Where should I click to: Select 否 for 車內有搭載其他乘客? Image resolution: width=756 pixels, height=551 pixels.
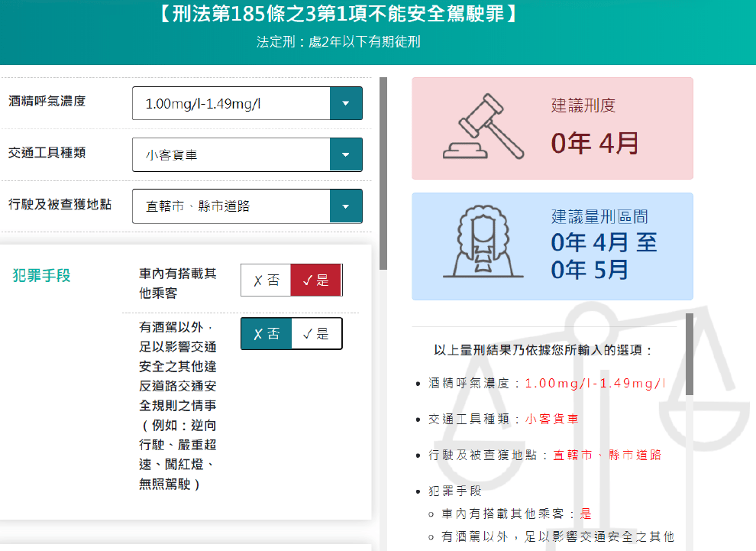[267, 280]
